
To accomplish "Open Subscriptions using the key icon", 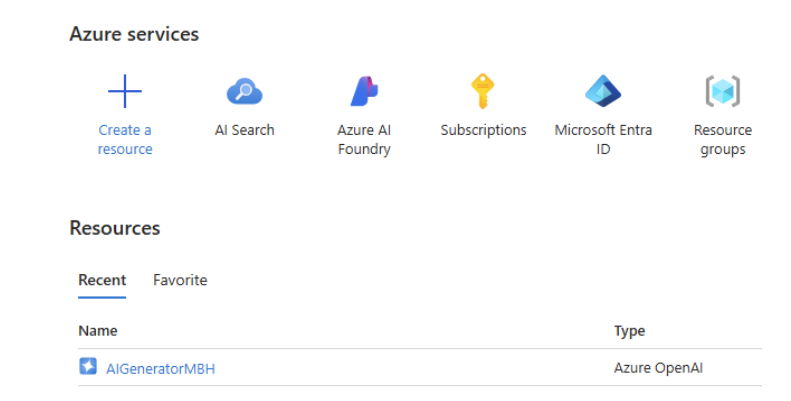I will tap(483, 92).
